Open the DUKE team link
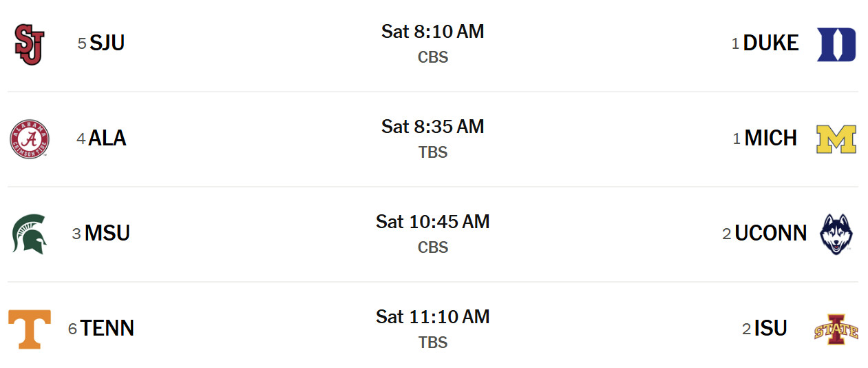Viewport: 868px width, 368px height. [x=770, y=43]
